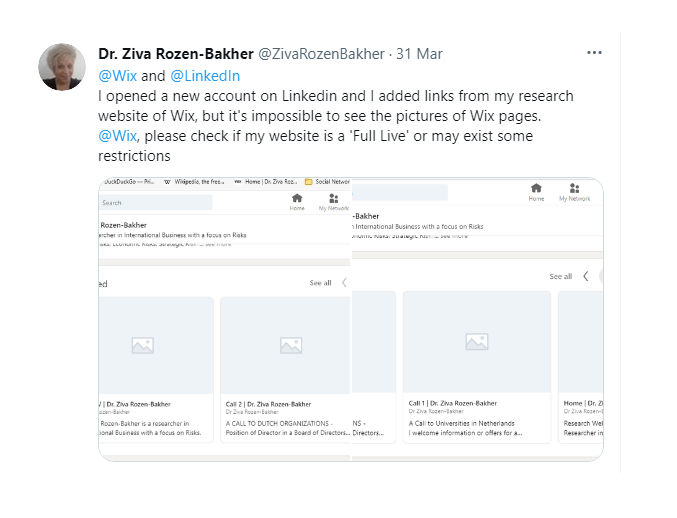
Task: Click the broken image placeholder above 'Call 1'
Action: (x=477, y=341)
